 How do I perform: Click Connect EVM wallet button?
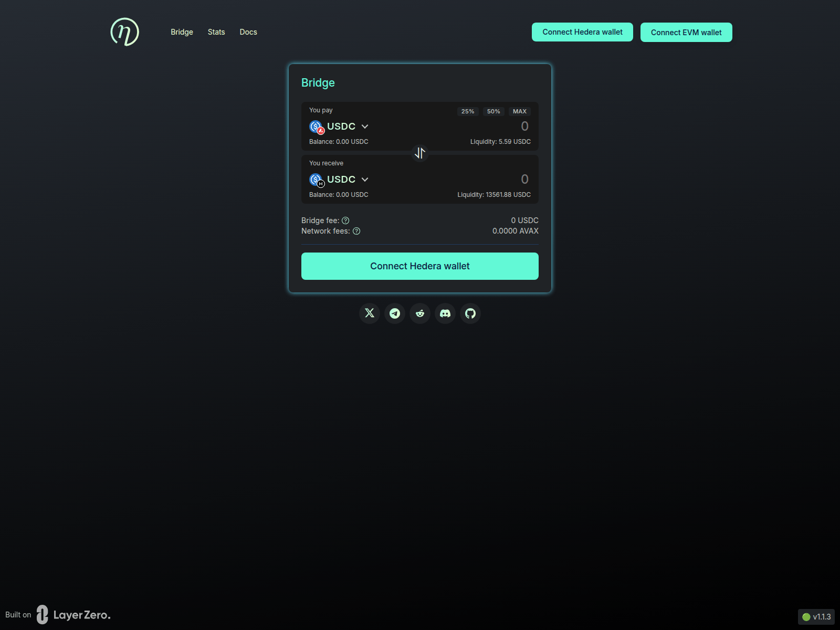tap(686, 33)
